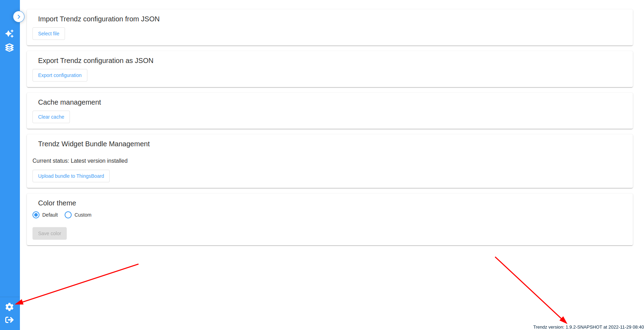
Task: Open the layered models icon in sidebar
Action: [9, 48]
